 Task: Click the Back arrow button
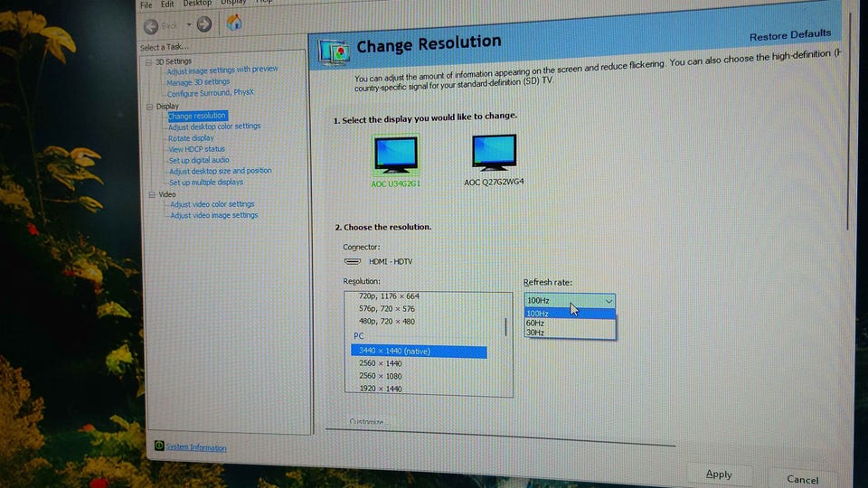click(151, 25)
